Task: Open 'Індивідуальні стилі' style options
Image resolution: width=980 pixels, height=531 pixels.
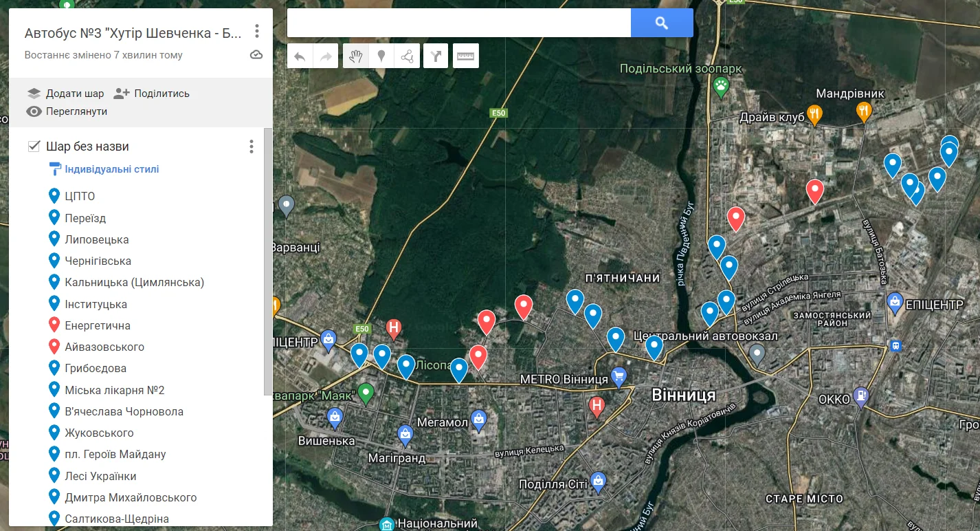Action: 111,169
